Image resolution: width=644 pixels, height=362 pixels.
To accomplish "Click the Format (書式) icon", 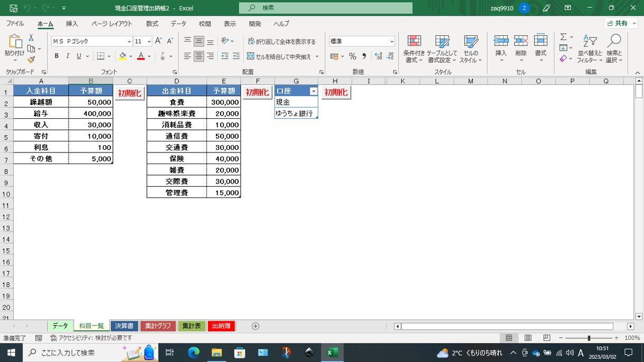I will (541, 41).
